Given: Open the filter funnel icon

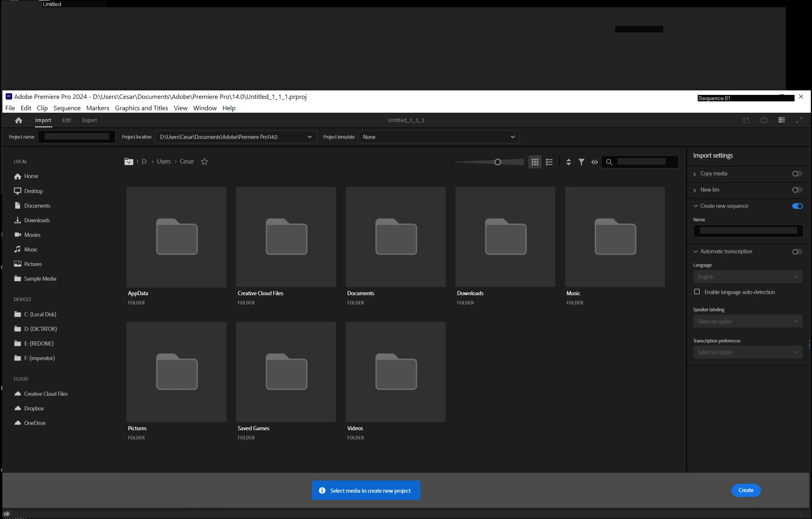Looking at the screenshot, I should 581,162.
